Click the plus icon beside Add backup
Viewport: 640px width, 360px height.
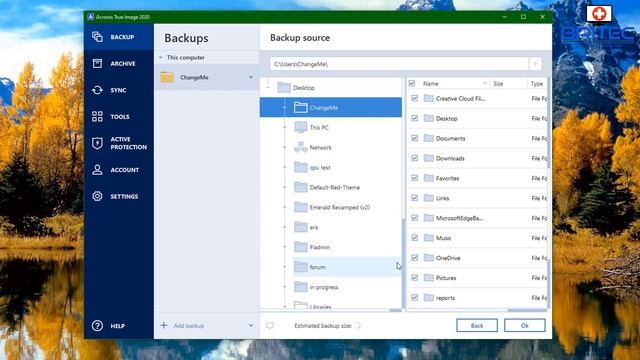(x=164, y=325)
